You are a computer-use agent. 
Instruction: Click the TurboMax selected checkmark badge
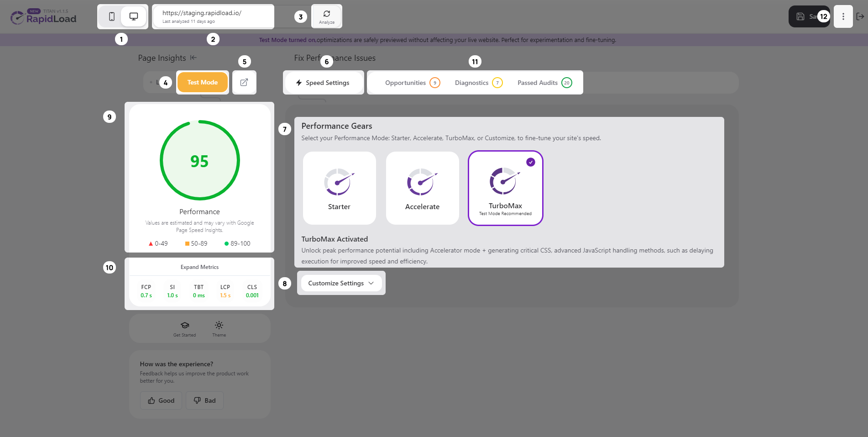click(530, 162)
